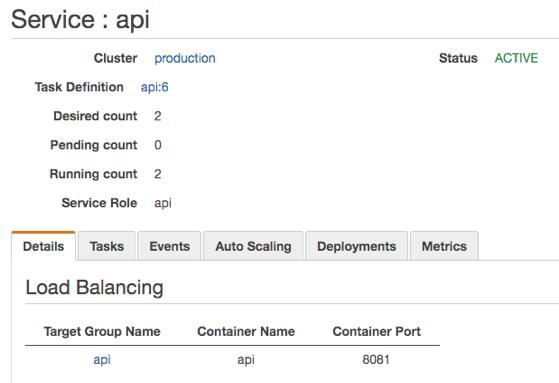Click the Pending count label
This screenshot has height=383, width=559.
coord(94,145)
